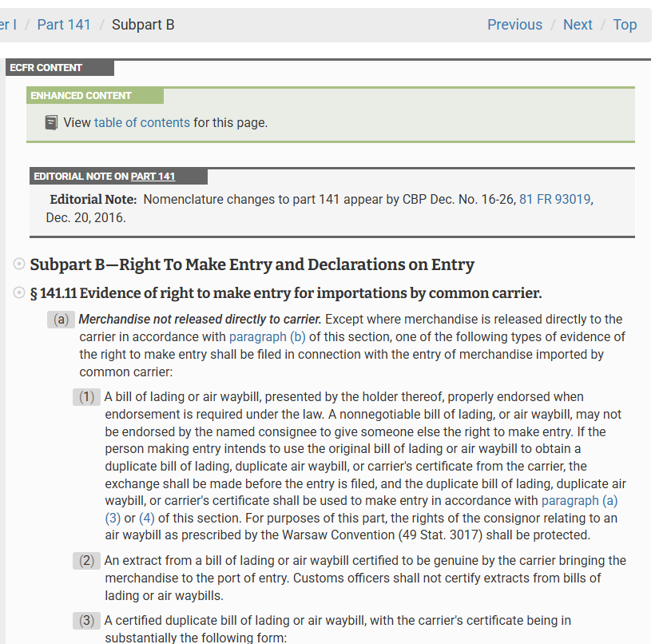Click the ECFR CONTENT label tab

point(47,68)
